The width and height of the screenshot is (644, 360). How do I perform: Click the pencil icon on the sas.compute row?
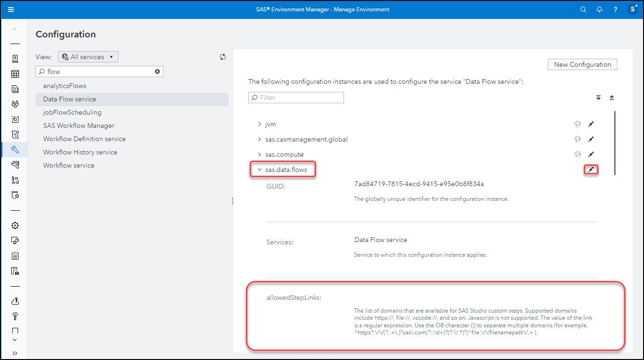click(x=590, y=154)
